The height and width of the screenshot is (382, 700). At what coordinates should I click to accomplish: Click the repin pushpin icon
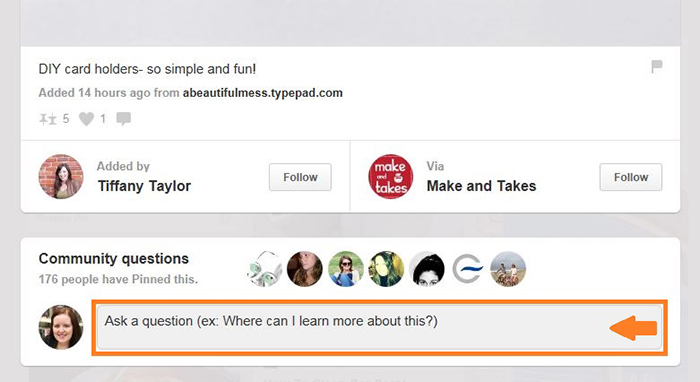[48, 119]
